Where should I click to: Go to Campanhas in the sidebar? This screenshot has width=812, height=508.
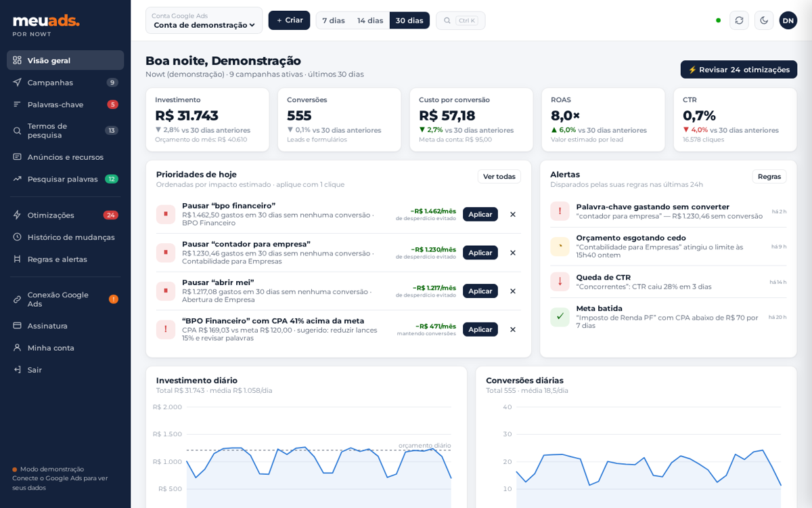pos(66,83)
